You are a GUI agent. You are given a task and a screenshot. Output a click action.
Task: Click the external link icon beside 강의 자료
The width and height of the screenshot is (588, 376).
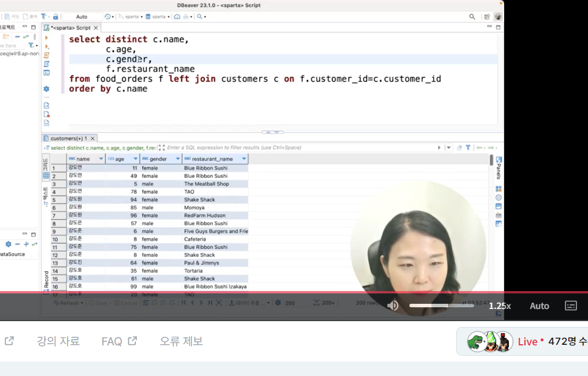pos(9,341)
